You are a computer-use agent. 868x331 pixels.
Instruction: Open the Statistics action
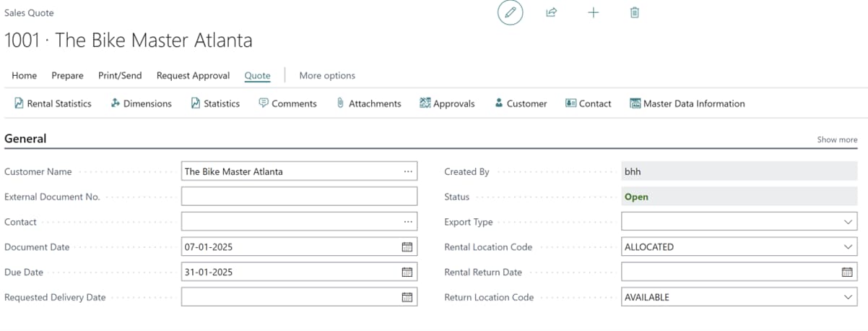click(214, 103)
